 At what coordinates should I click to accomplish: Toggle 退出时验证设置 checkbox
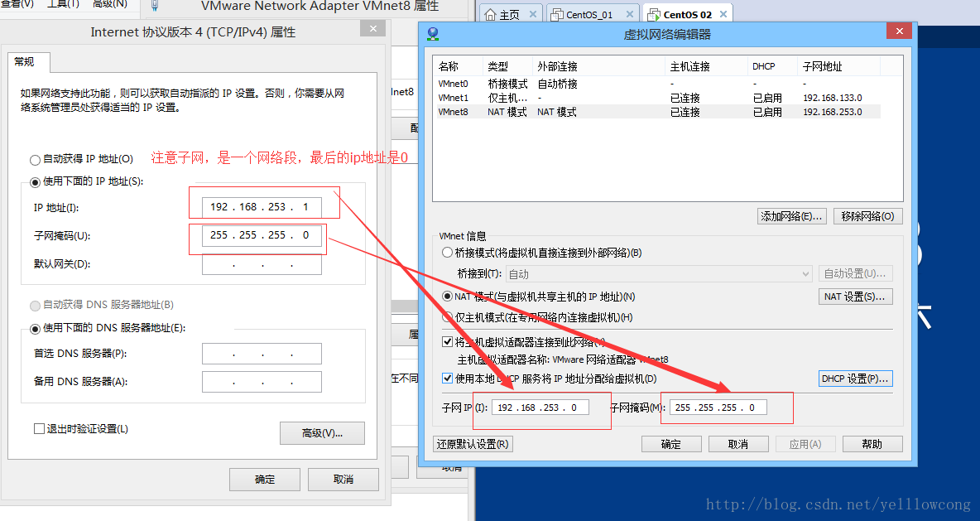pos(39,428)
